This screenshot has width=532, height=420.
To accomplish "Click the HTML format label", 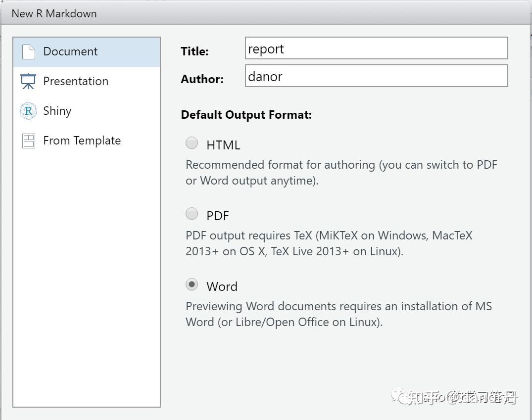I will coord(223,145).
